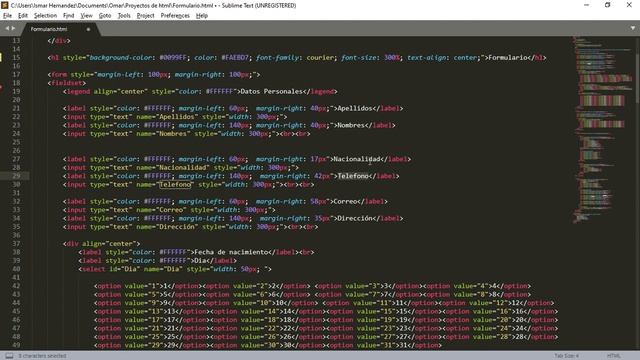The width and height of the screenshot is (640, 360).
Task: Open the Goto menu
Action: pos(105,16)
